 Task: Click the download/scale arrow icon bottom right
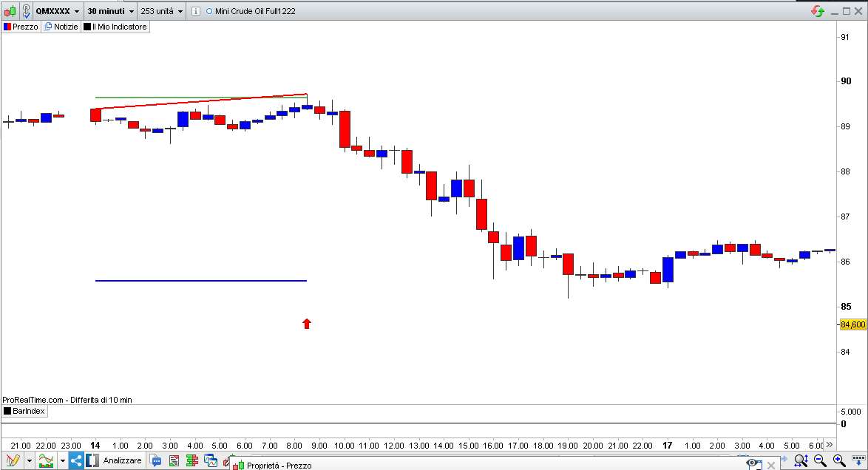[x=858, y=460]
